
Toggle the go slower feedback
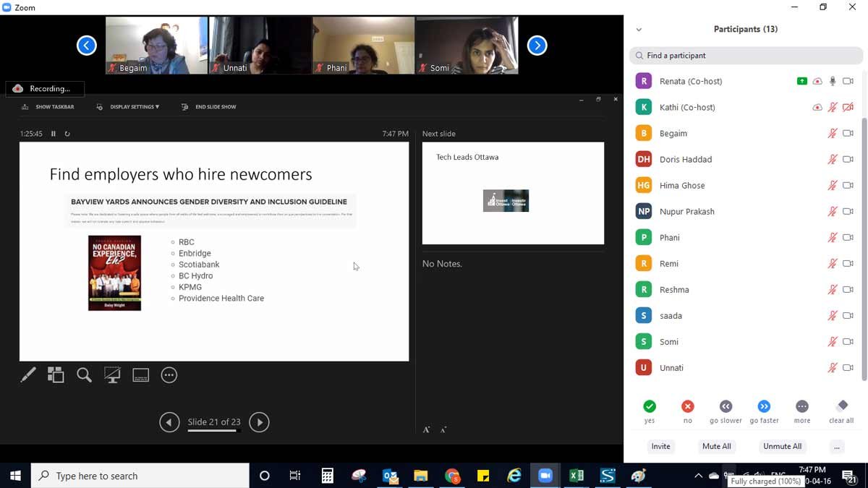click(x=726, y=406)
